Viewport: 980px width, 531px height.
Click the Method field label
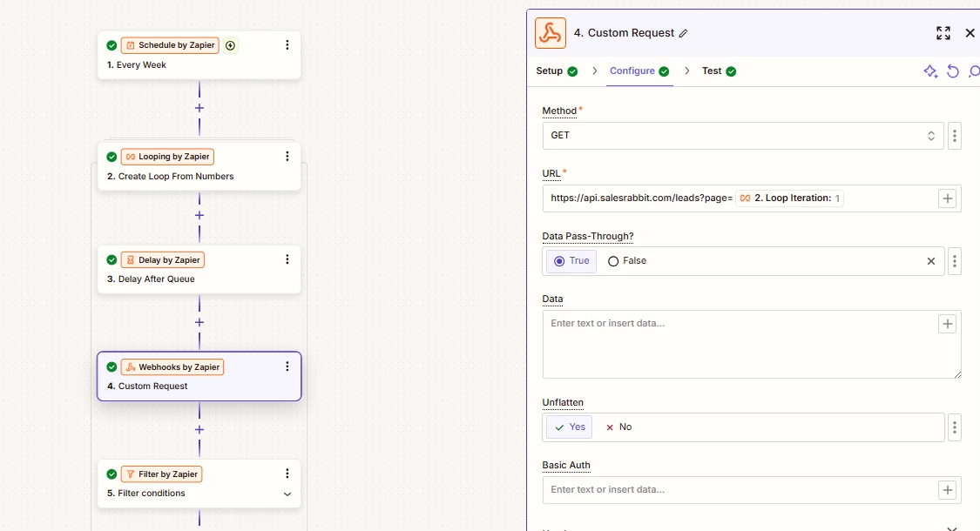559,111
